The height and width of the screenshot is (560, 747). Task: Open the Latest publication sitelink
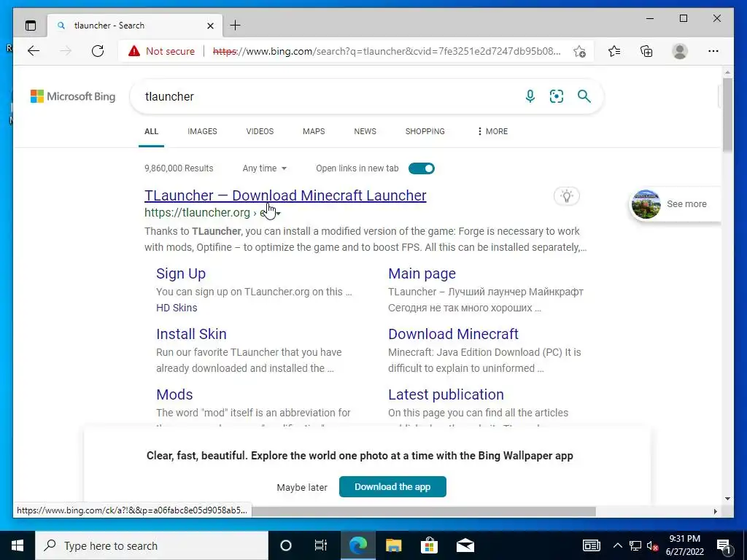tap(446, 394)
